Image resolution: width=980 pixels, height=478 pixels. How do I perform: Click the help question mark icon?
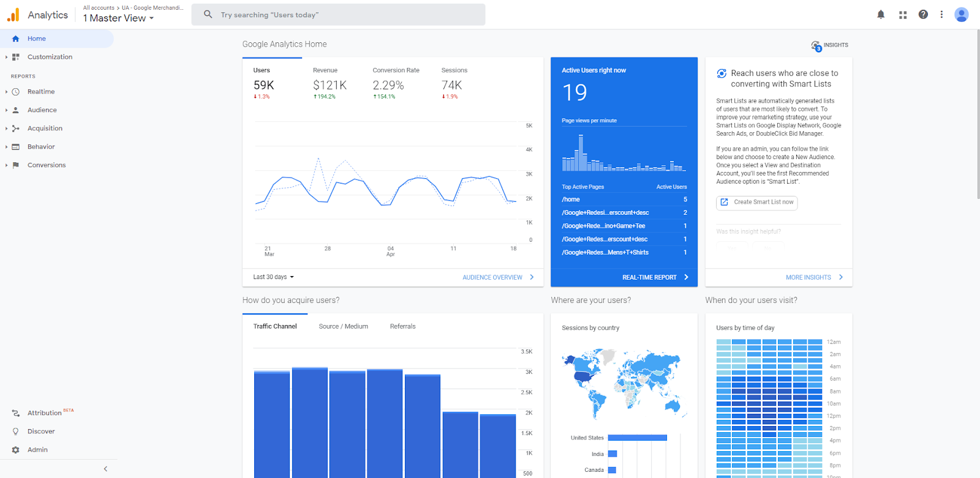tap(923, 15)
